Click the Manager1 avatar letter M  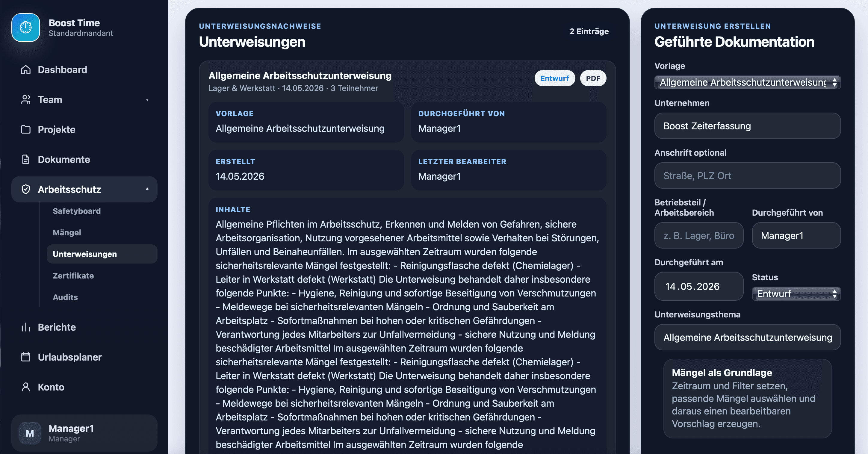click(x=30, y=433)
